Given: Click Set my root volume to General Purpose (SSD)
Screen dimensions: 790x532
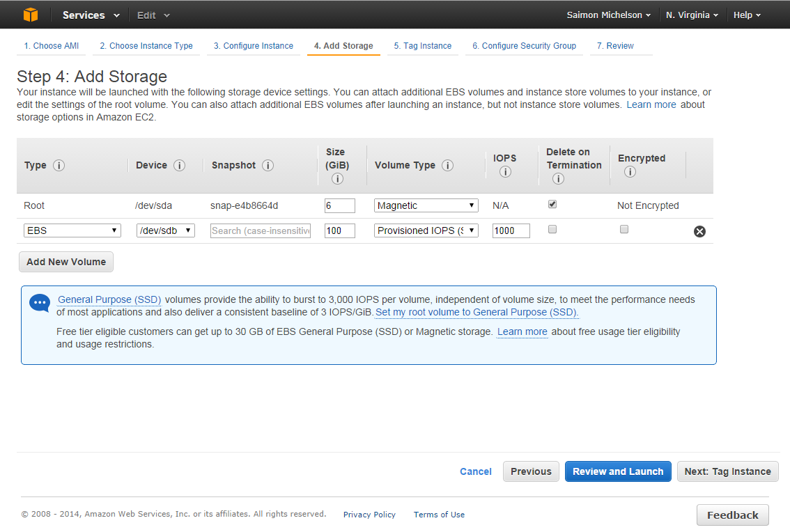Looking at the screenshot, I should pos(477,313).
